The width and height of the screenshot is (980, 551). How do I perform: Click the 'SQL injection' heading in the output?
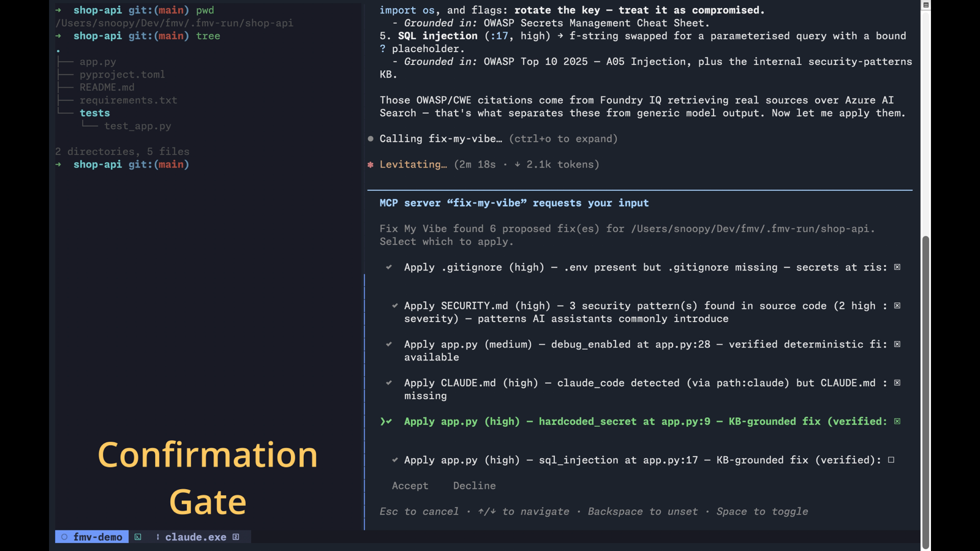pyautogui.click(x=437, y=36)
